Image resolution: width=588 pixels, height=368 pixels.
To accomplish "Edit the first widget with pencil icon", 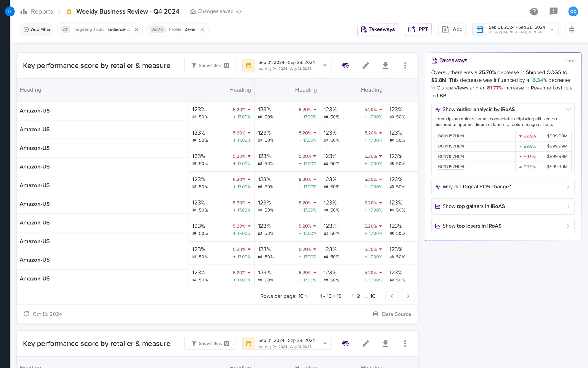I will point(365,65).
